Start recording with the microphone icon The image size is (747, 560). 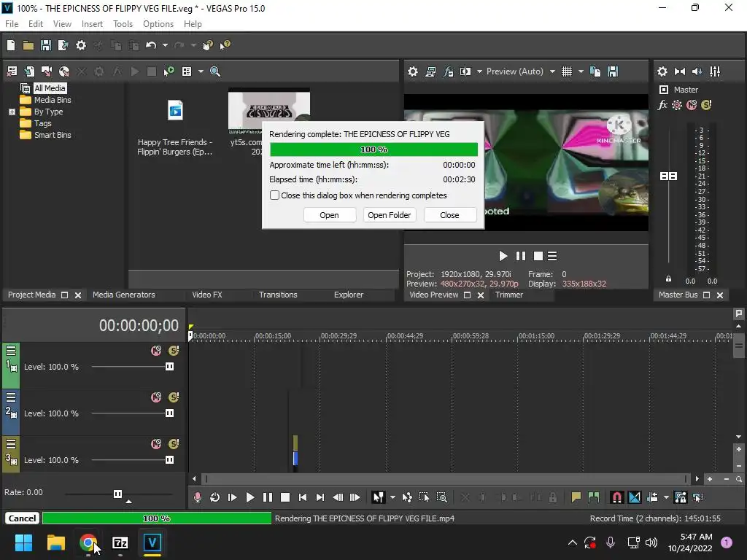(x=197, y=497)
